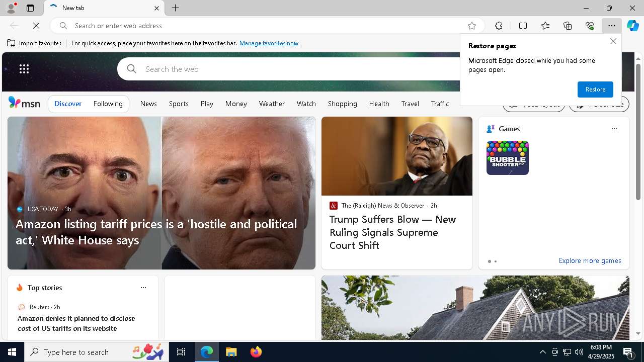Open tab actions menu icon
The height and width of the screenshot is (362, 644).
point(30,8)
